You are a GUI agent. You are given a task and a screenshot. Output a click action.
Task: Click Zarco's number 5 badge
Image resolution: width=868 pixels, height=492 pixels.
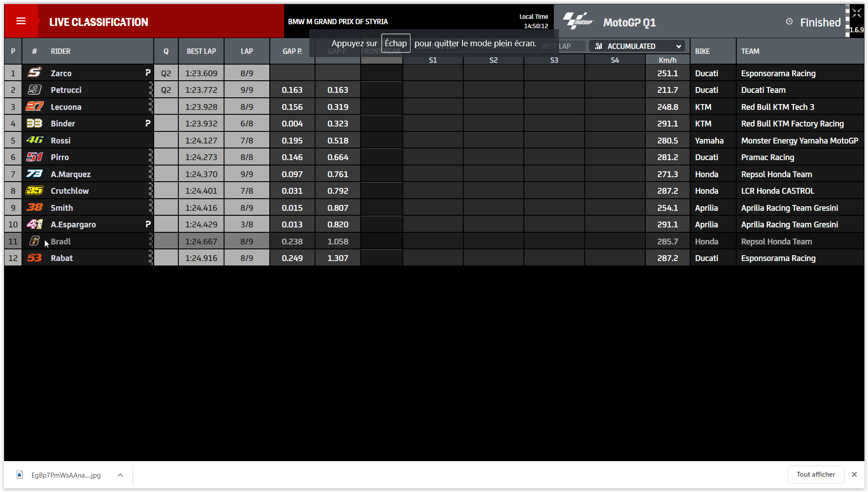35,73
